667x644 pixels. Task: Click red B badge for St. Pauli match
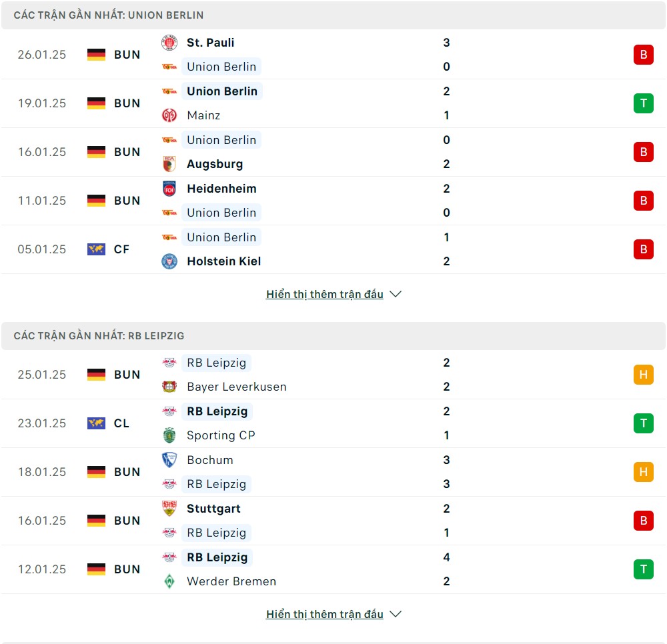pyautogui.click(x=643, y=55)
